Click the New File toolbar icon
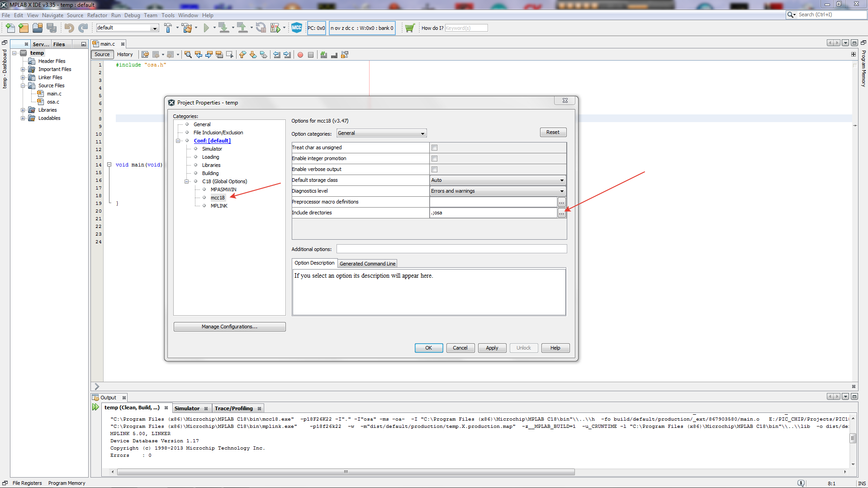 tap(10, 28)
